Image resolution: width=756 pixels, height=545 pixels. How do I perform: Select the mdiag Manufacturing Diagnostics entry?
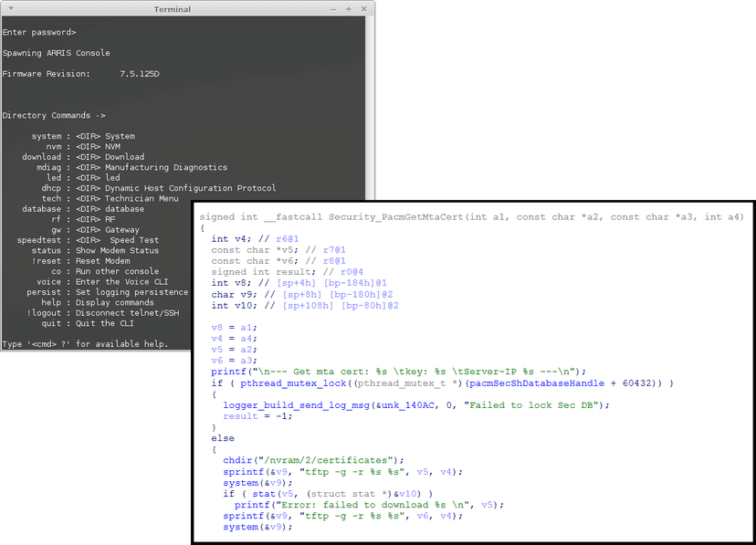coord(131,167)
